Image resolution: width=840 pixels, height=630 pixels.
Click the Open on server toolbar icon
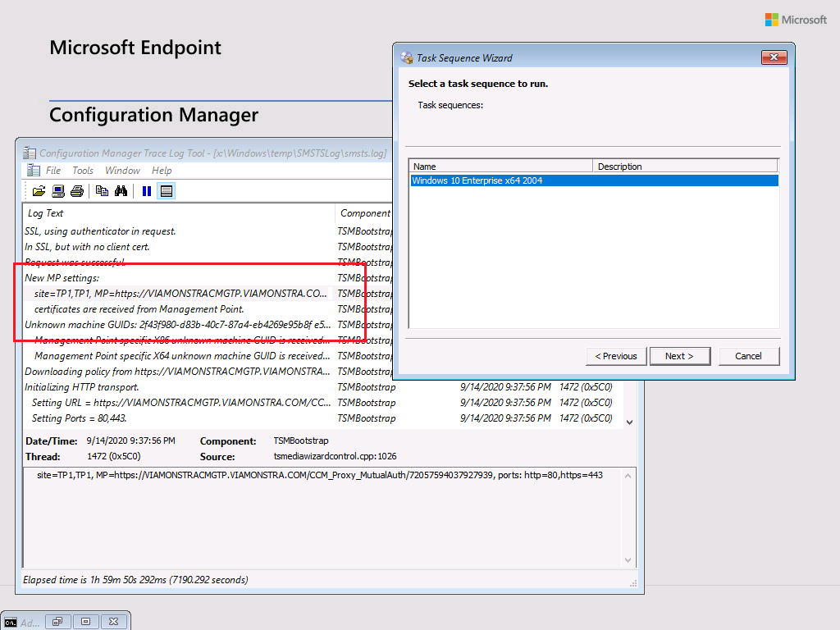pyautogui.click(x=58, y=191)
